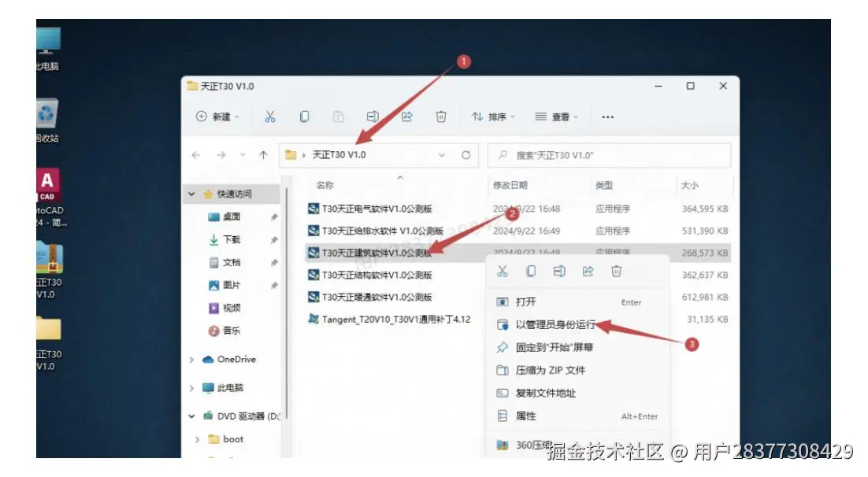Click the Copy icon in context menu
The width and height of the screenshot is (868, 477).
click(531, 271)
